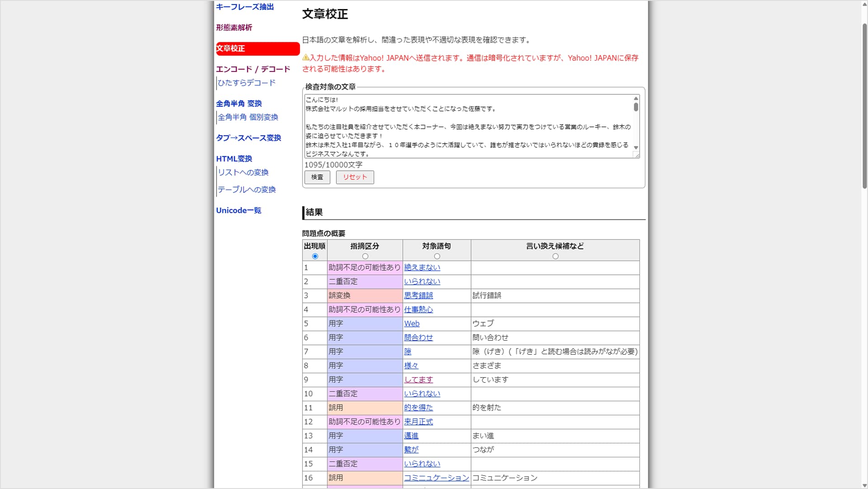Click the 思考錯誤 result link
This screenshot has width=868, height=489.
[418, 296]
